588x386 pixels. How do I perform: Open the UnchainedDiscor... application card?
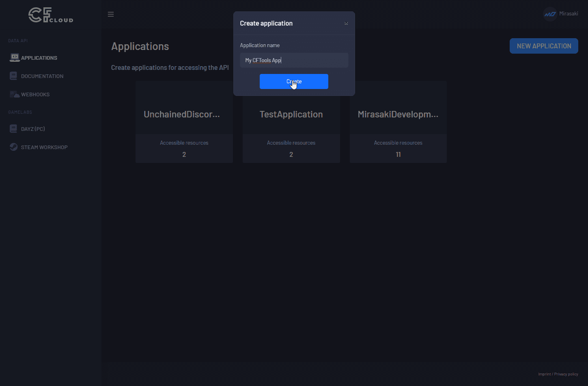point(184,122)
